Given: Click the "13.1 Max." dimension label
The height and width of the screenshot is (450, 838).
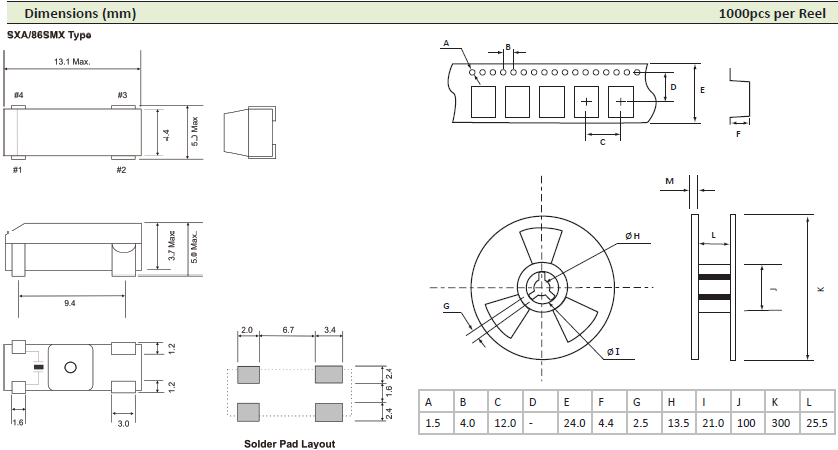Looking at the screenshot, I should 72,61.
